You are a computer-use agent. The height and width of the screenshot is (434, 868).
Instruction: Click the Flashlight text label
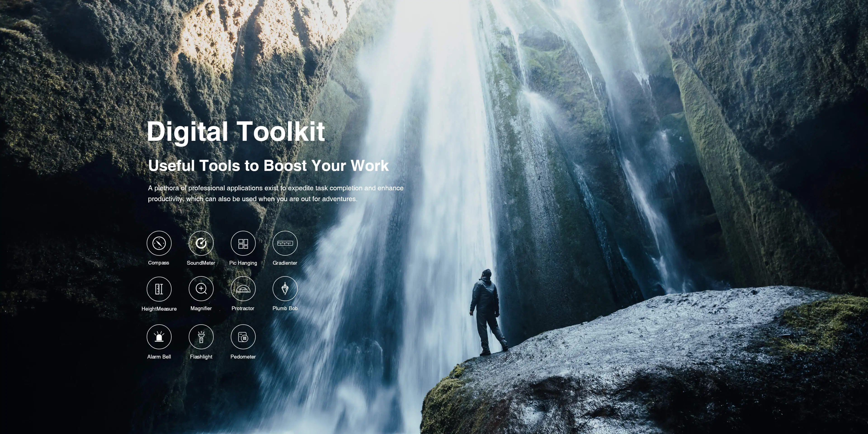coord(201,356)
